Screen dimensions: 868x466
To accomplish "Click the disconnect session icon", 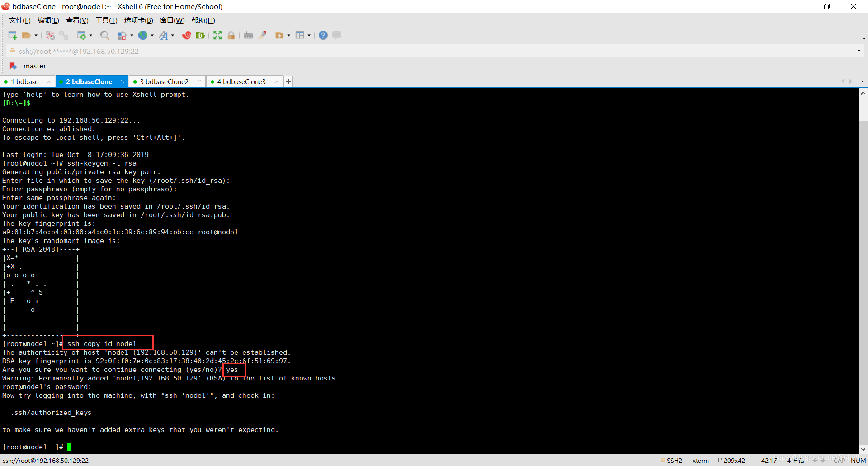I will pyautogui.click(x=50, y=35).
